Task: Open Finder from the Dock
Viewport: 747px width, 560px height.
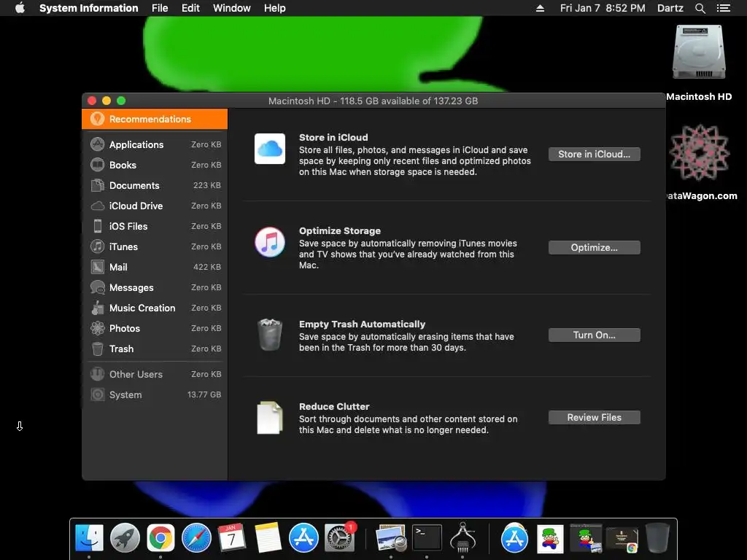Action: 89,538
